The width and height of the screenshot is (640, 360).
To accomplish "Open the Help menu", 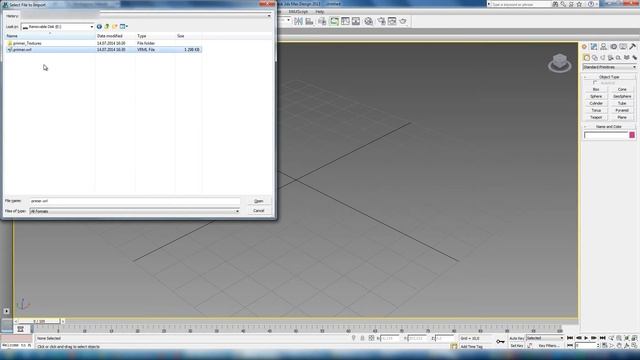I will (x=320, y=12).
